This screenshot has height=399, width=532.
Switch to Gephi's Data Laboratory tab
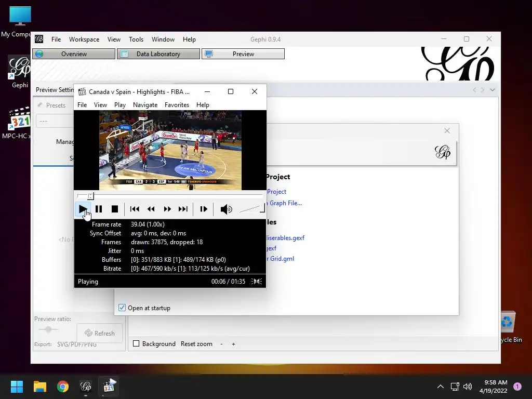[x=158, y=54]
